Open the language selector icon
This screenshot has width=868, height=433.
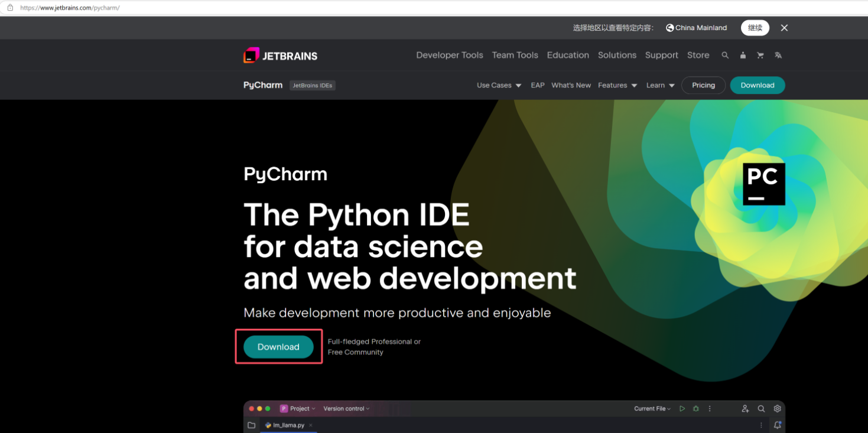pos(778,55)
